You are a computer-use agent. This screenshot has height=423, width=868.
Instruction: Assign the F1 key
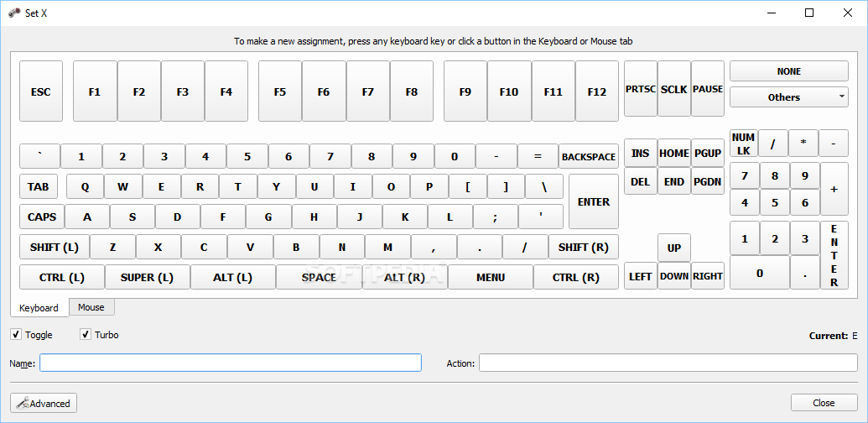point(95,91)
